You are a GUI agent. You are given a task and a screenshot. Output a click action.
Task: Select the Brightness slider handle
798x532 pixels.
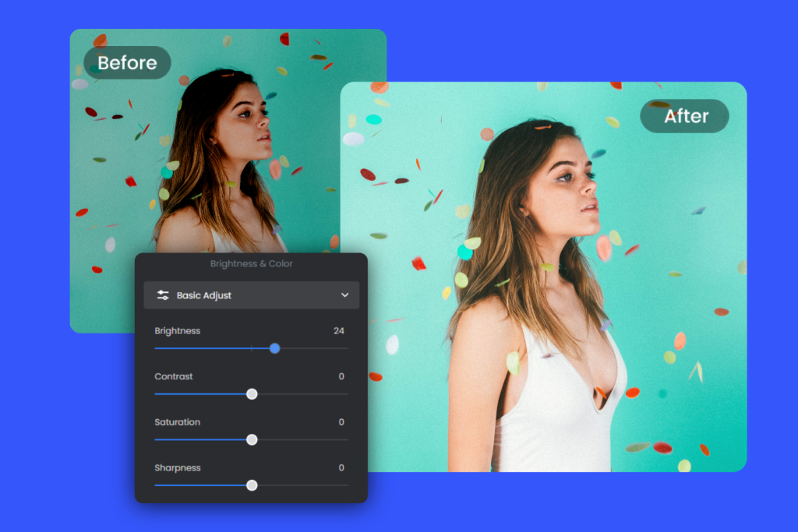click(274, 348)
